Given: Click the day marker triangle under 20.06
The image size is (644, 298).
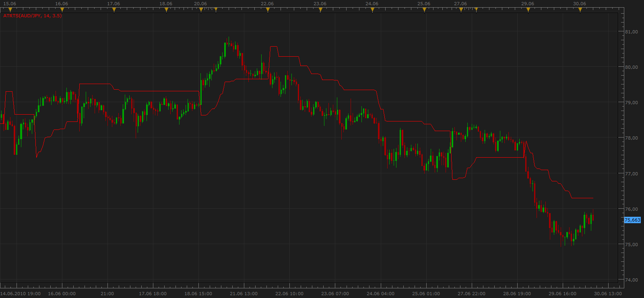Looking at the screenshot, I should point(201,10).
